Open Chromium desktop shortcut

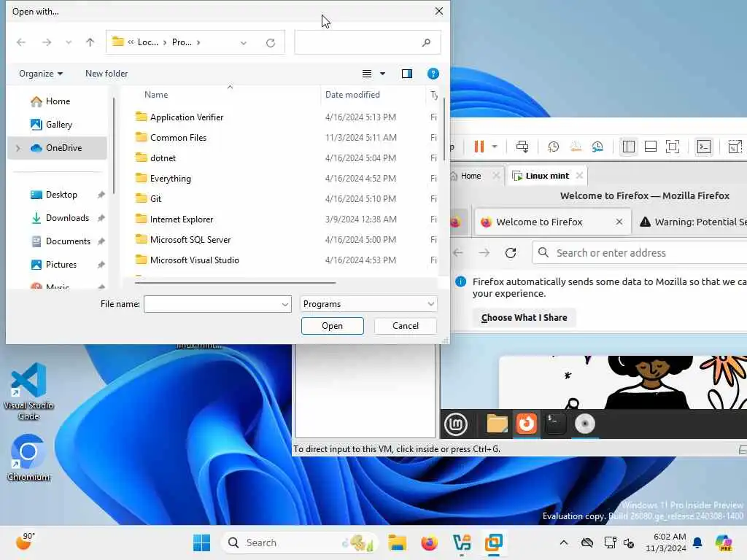(x=28, y=458)
